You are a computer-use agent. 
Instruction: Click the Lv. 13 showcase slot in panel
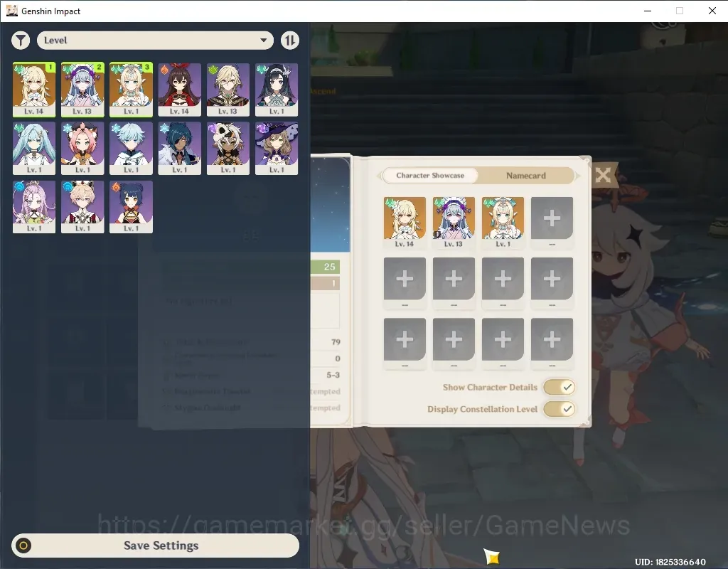coord(454,222)
